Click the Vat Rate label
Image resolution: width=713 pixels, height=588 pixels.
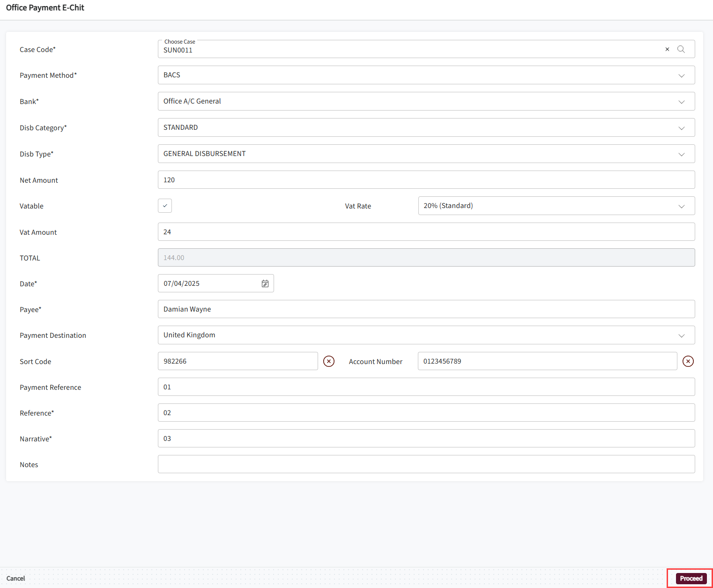point(358,206)
